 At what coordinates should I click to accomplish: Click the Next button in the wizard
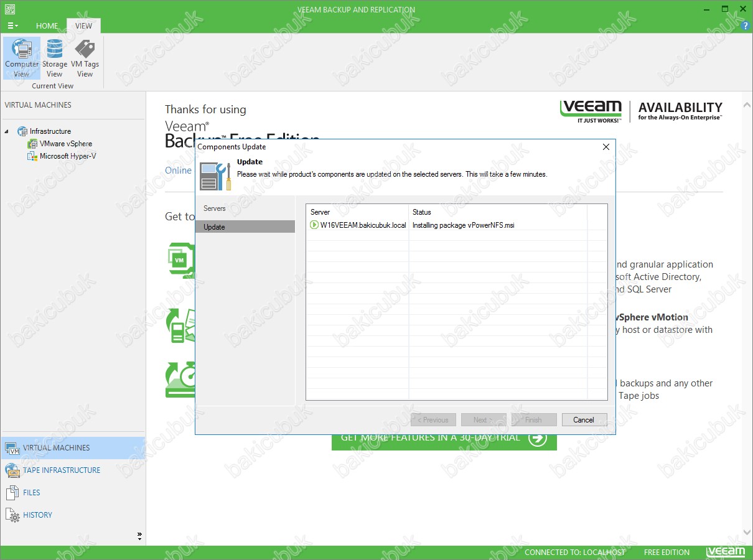click(x=484, y=420)
